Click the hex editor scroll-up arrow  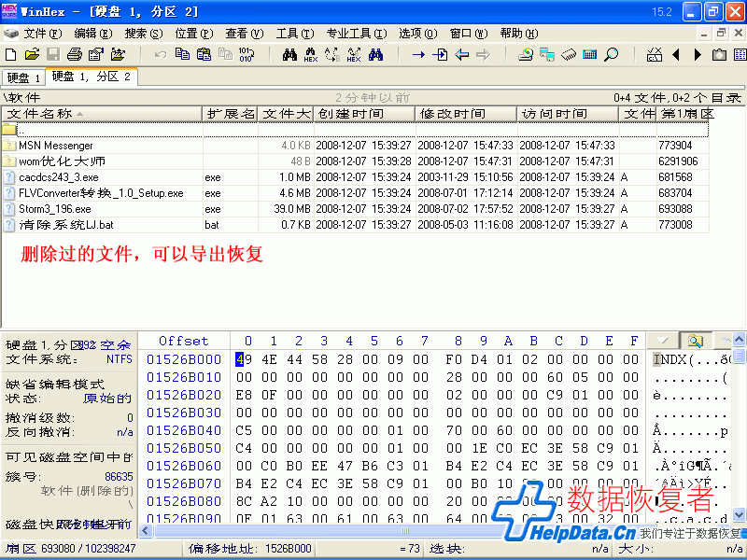[x=739, y=340]
